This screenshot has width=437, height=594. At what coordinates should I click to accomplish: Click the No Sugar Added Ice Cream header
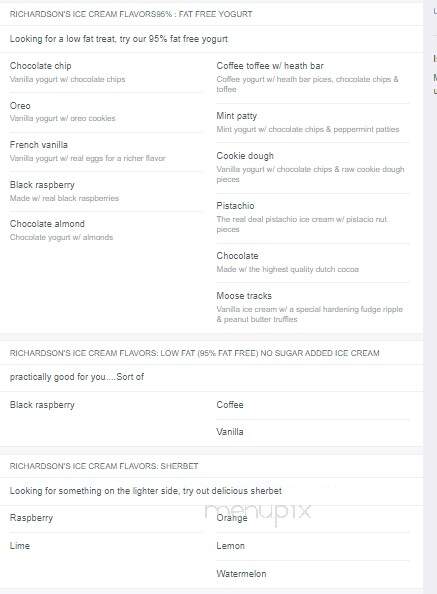tap(195, 353)
